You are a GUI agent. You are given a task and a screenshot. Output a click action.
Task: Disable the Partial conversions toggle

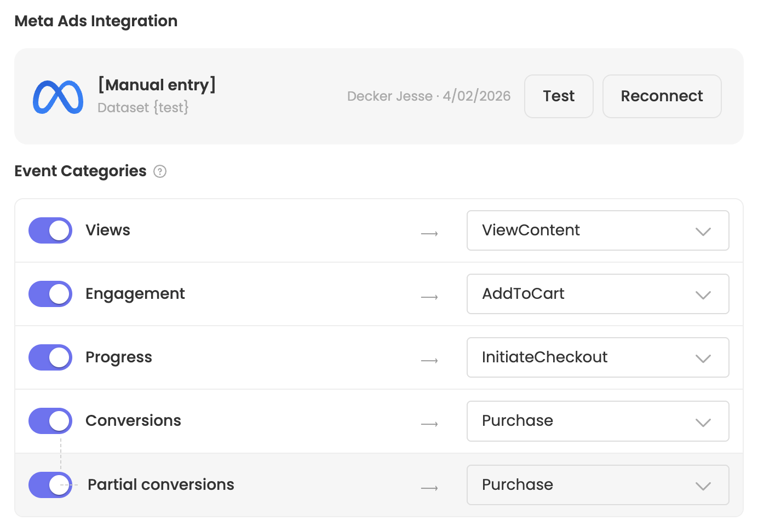click(x=50, y=485)
